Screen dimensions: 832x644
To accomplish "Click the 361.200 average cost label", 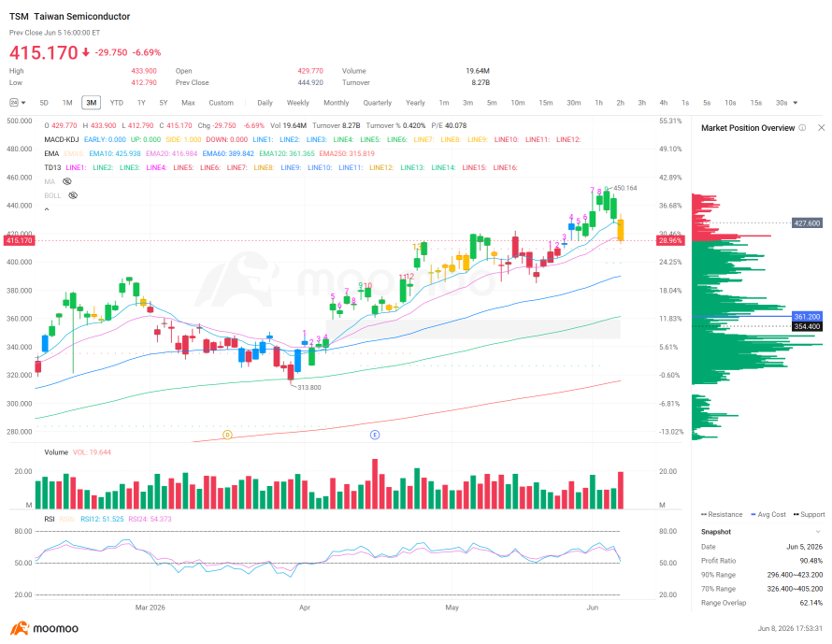I will (807, 316).
